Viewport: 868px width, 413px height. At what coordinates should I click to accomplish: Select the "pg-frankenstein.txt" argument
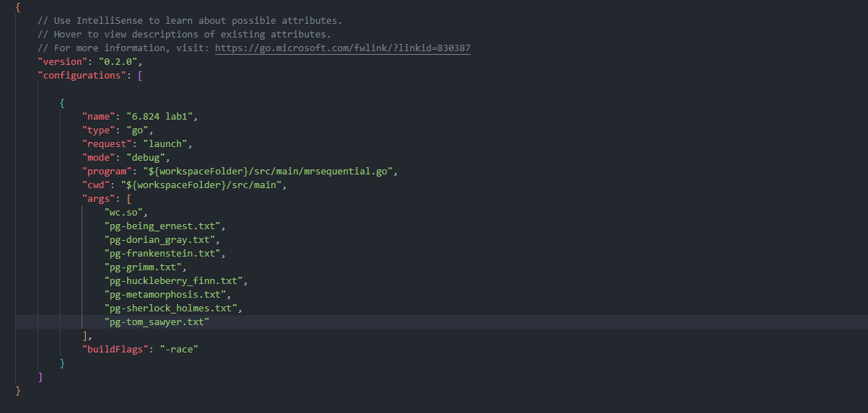[x=165, y=253]
